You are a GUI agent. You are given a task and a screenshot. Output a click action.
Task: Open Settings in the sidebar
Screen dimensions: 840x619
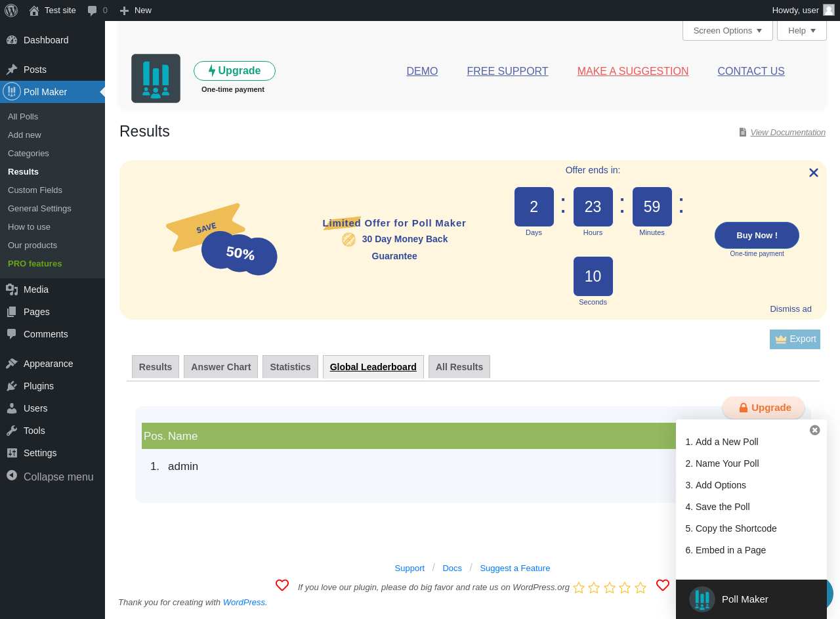coord(52,453)
